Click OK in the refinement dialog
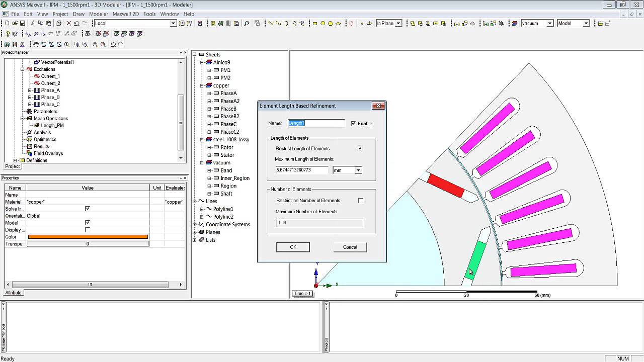Image resolution: width=644 pixels, height=362 pixels. [x=293, y=247]
